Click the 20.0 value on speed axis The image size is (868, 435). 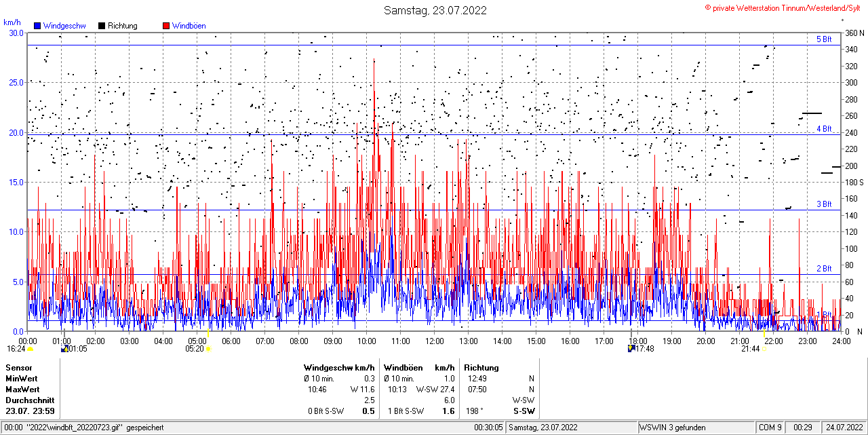pos(16,132)
